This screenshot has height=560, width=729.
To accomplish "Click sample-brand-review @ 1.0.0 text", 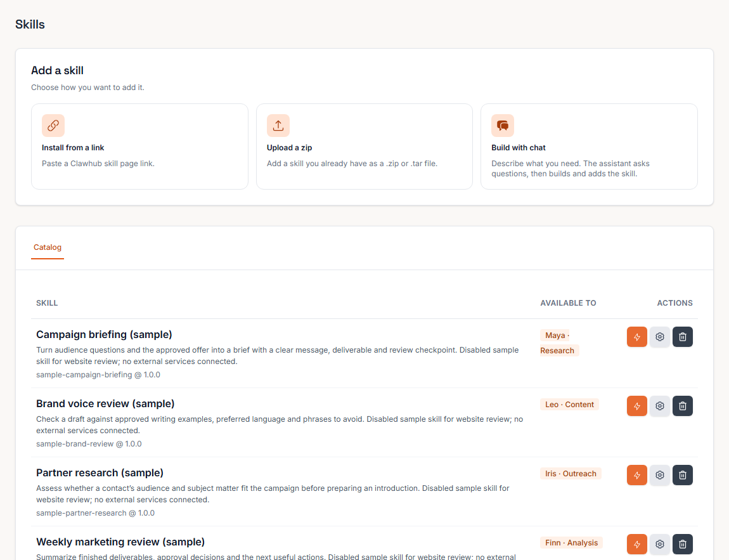I will click(x=89, y=444).
